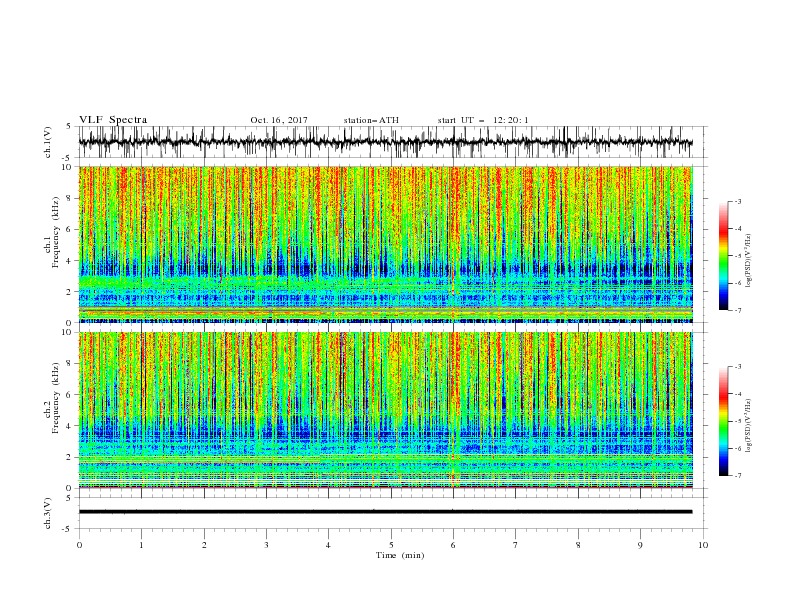792x612 pixels.
Task: Click the 'ch.3(V)' axis label
Action: (48, 513)
